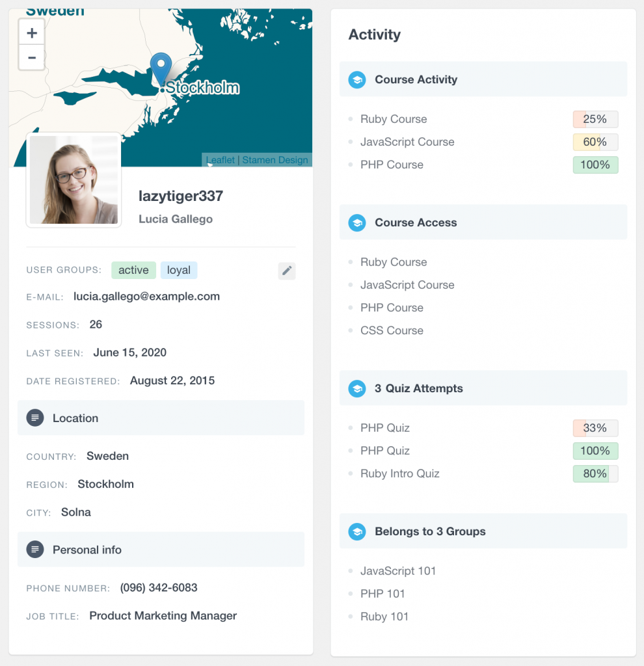Zoom out on the map
The width and height of the screenshot is (644, 666).
click(31, 57)
